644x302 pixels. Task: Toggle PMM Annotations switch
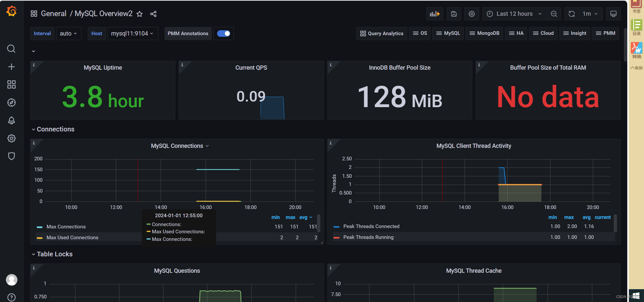[x=224, y=34]
